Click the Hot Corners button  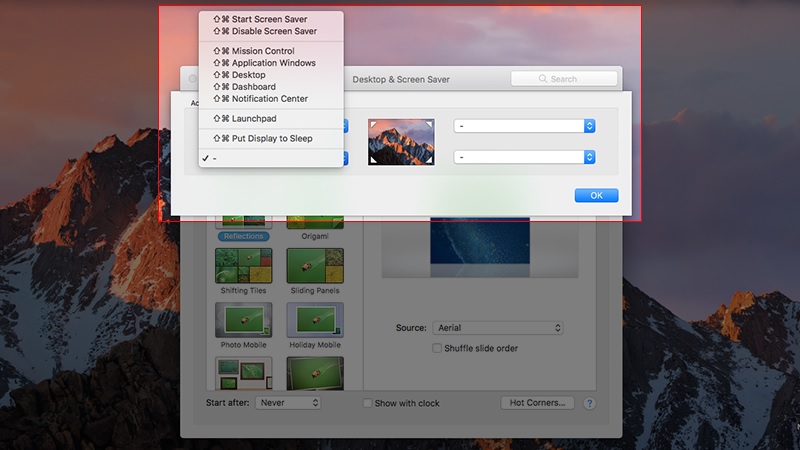point(538,403)
